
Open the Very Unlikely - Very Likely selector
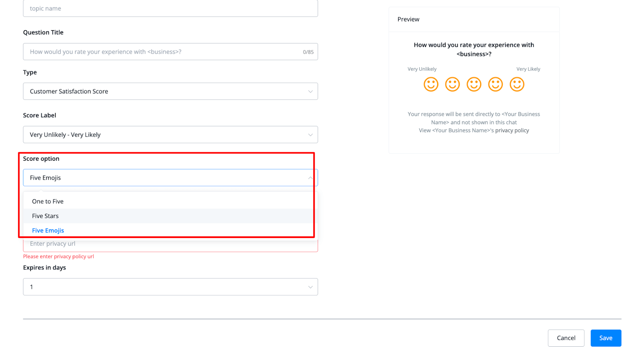pyautogui.click(x=170, y=135)
